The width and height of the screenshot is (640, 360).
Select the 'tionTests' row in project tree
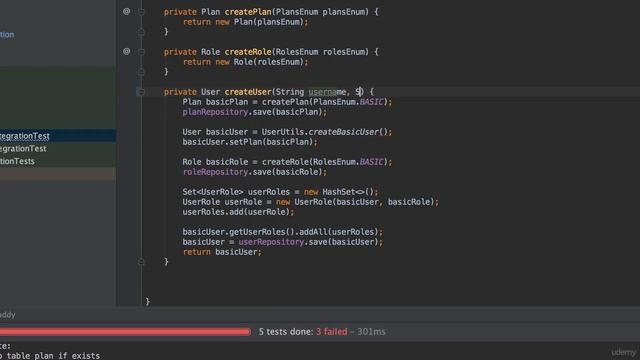[58, 161]
